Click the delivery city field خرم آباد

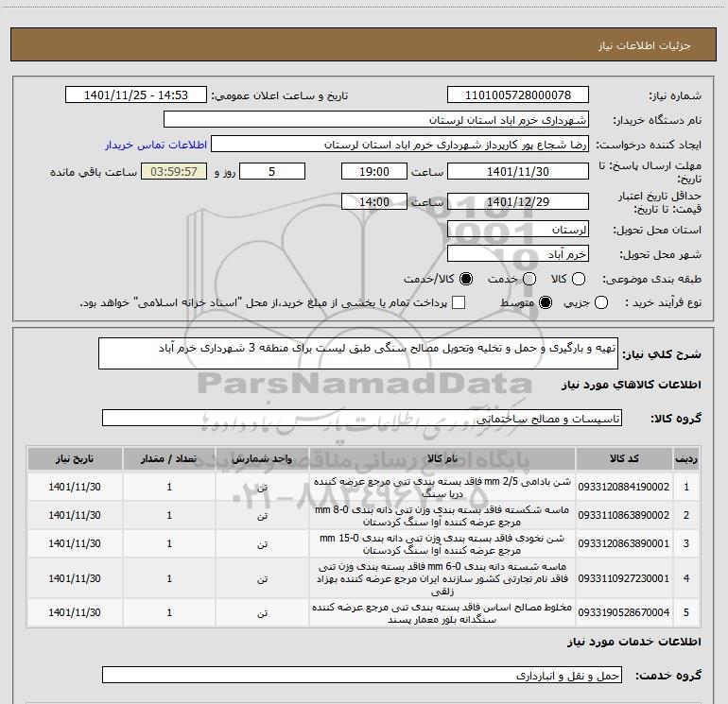click(518, 254)
